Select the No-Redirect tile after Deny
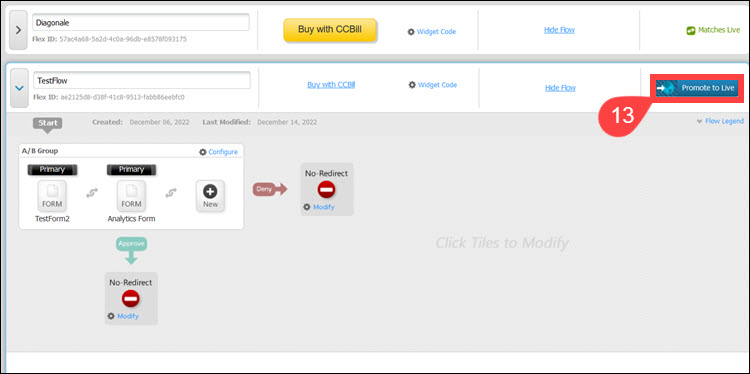Screen dimensions: 750x374 tap(327, 189)
